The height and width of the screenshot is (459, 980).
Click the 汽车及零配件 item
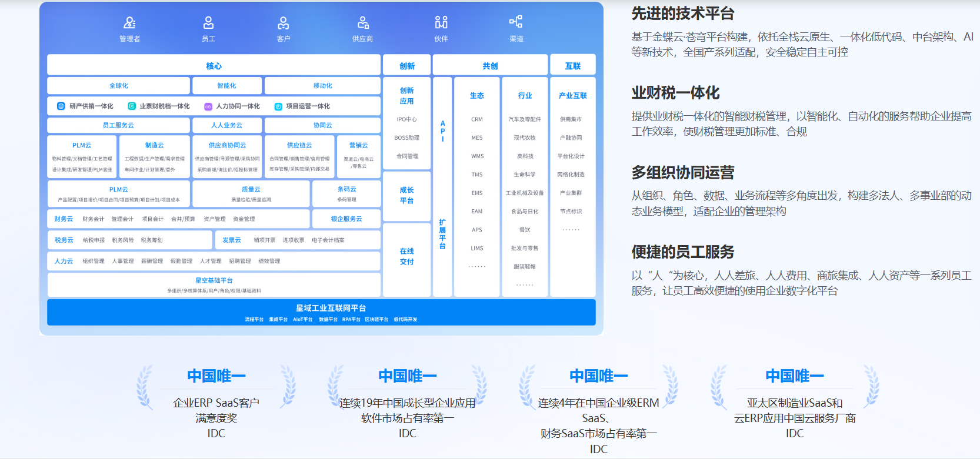tap(525, 119)
